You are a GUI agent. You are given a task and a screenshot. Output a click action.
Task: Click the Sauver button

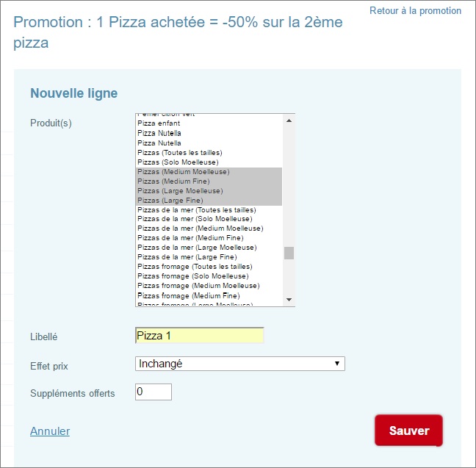point(408,431)
